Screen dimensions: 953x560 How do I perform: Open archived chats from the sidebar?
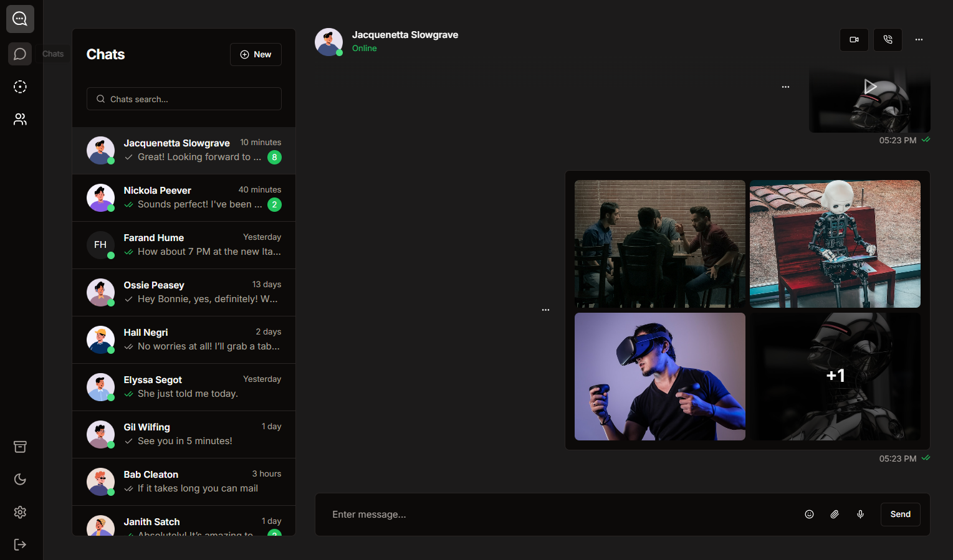click(19, 447)
